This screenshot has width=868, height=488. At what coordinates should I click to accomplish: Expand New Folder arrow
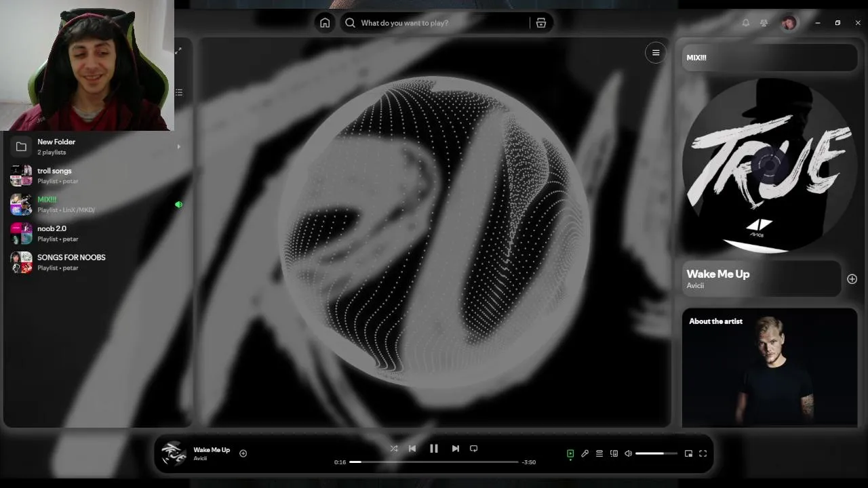click(x=179, y=146)
